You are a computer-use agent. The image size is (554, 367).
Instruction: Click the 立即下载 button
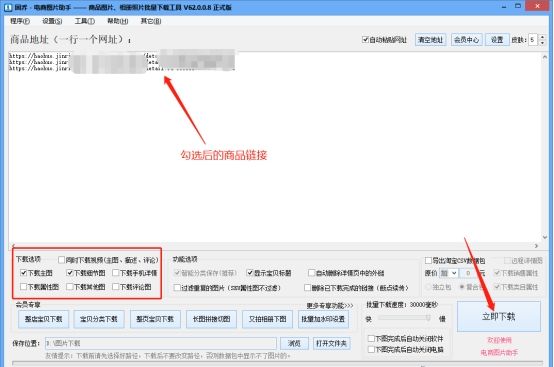click(499, 316)
